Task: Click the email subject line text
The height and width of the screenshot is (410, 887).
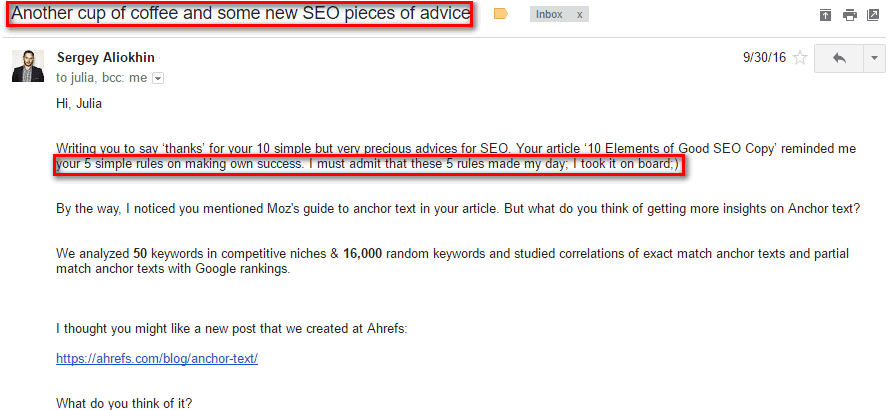Action: (241, 14)
